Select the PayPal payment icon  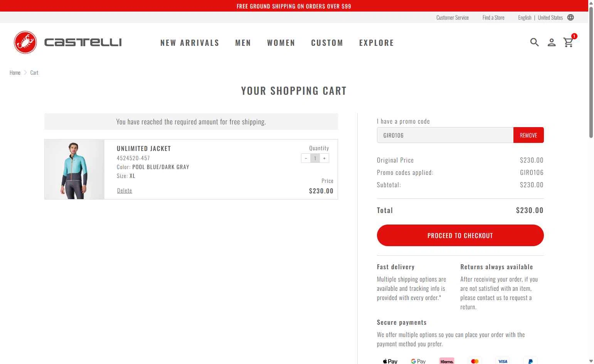point(530,361)
